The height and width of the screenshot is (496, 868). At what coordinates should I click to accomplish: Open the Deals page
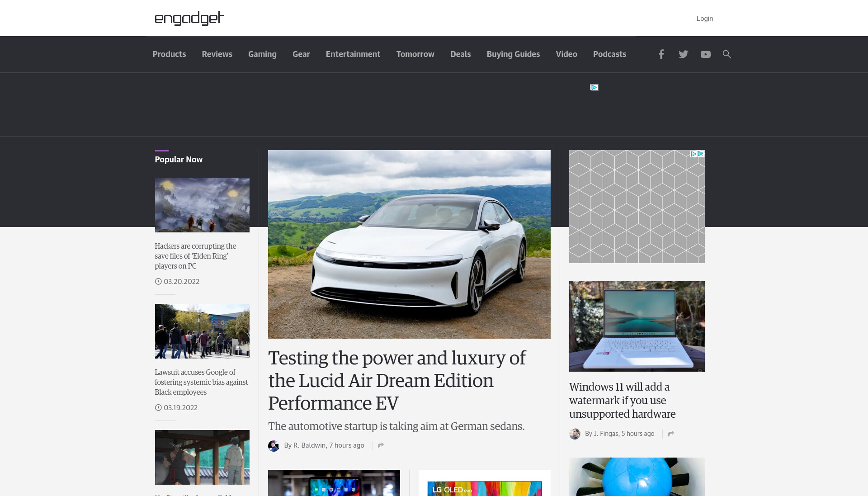pos(460,54)
